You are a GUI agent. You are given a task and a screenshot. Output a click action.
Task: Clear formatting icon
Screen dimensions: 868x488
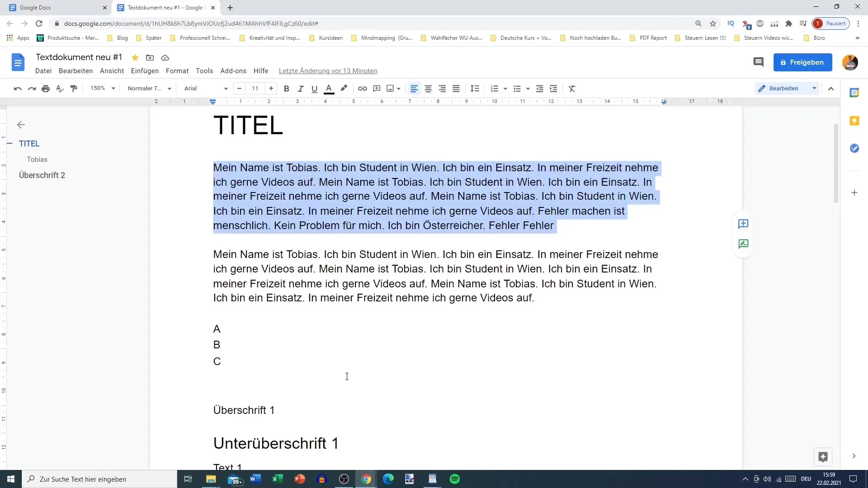point(572,89)
